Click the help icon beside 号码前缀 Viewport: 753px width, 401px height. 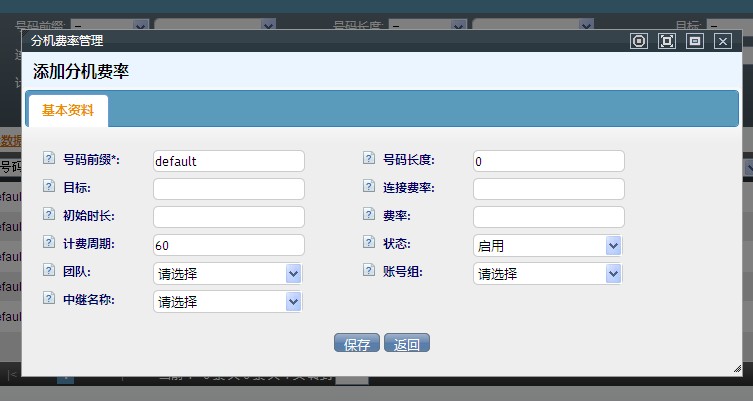click(x=49, y=159)
